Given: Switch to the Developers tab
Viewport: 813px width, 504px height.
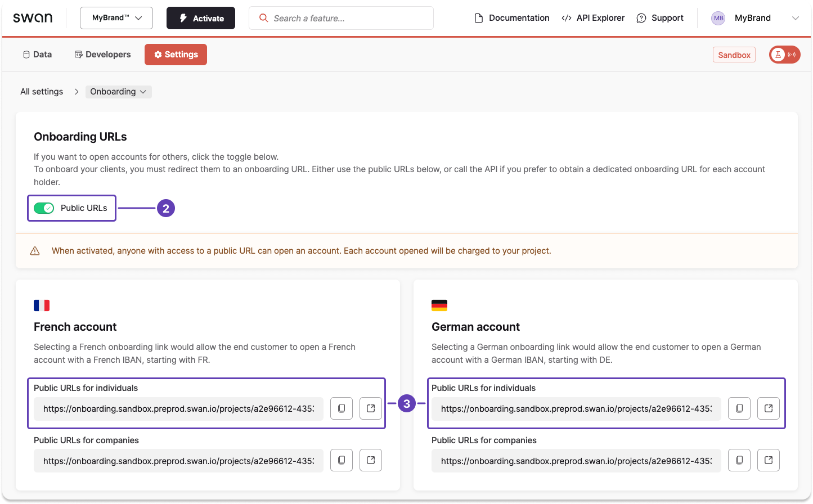Looking at the screenshot, I should [x=102, y=54].
